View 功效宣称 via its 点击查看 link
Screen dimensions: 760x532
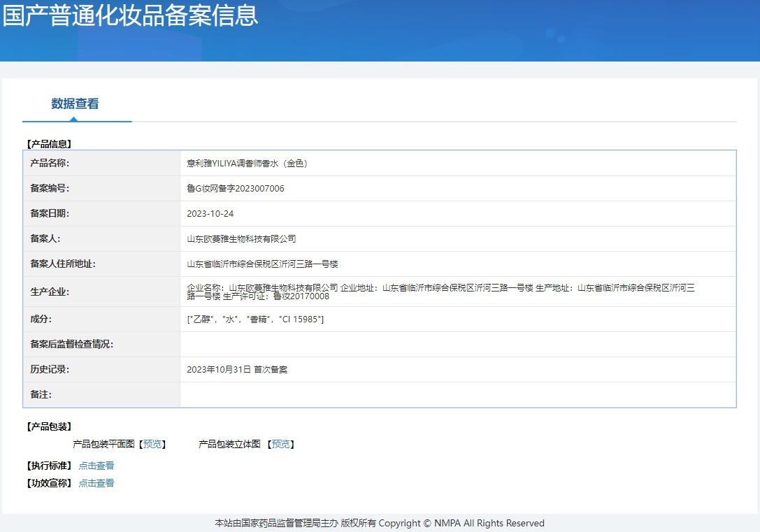pyautogui.click(x=96, y=482)
